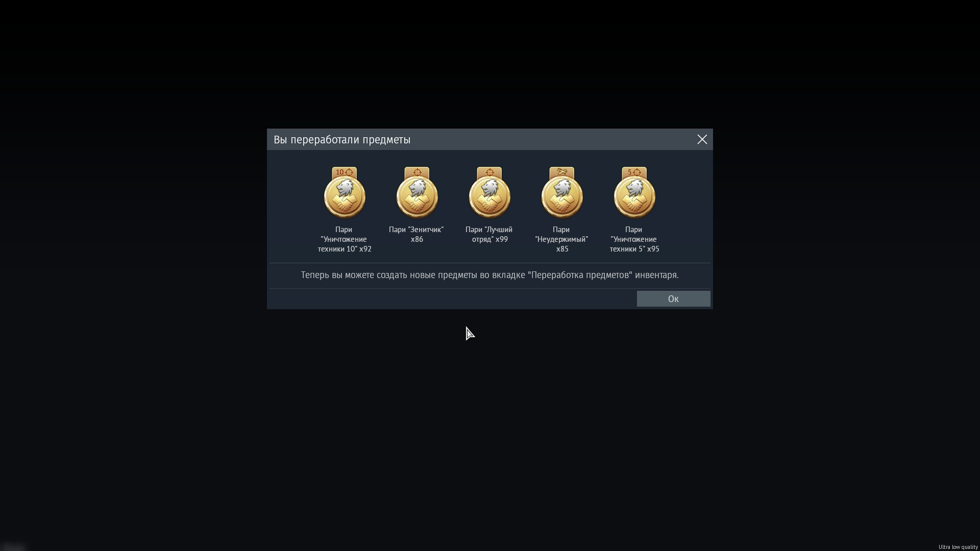
Task: Click the ribbon tag numbered 5 with crosshair
Action: click(634, 172)
